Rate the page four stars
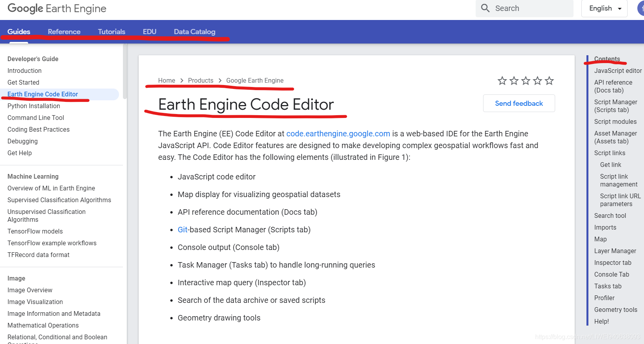The height and width of the screenshot is (344, 644). tap(538, 81)
